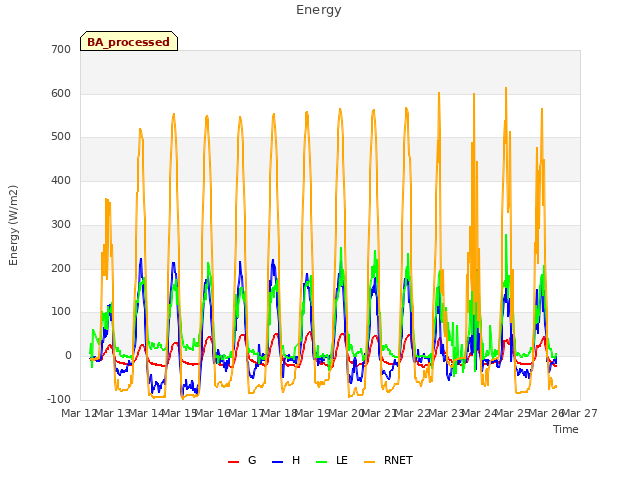Toggle the RNET series legend entry
The height and width of the screenshot is (480, 640).
tap(388, 460)
